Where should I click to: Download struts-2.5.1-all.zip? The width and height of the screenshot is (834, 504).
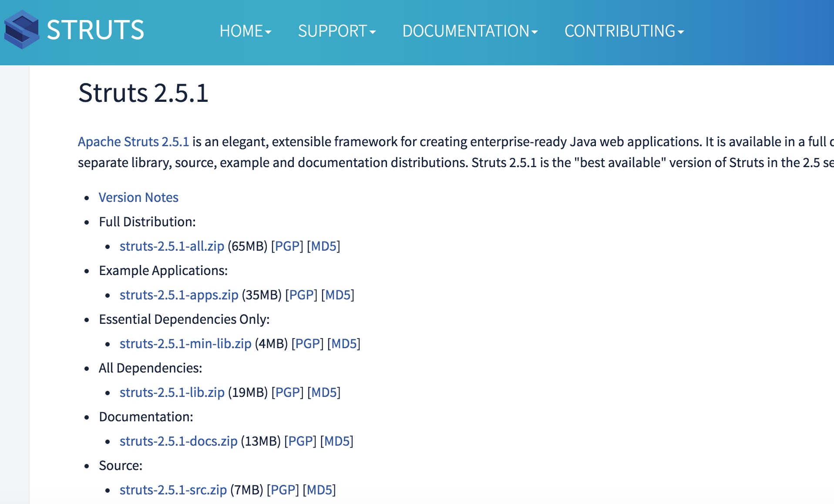[172, 246]
